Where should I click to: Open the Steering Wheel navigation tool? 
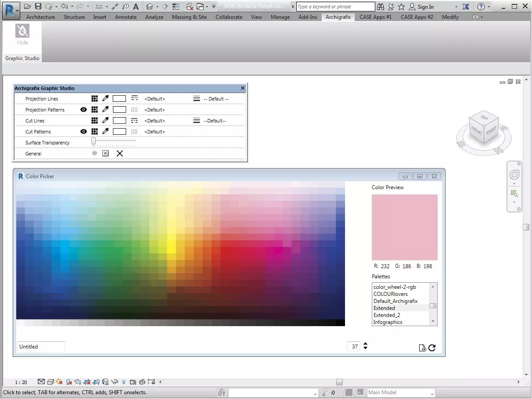[514, 175]
